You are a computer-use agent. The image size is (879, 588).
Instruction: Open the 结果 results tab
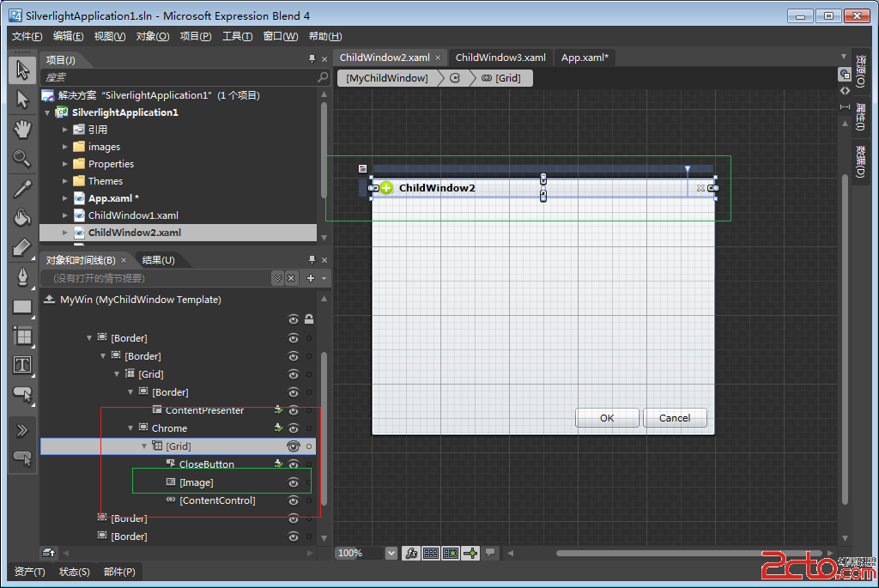pos(158,260)
